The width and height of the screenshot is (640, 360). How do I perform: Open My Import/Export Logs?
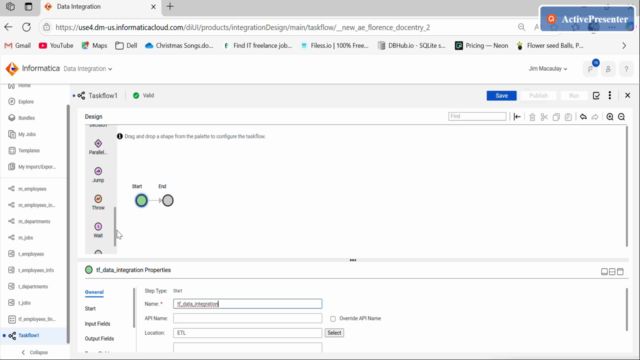tap(32, 167)
